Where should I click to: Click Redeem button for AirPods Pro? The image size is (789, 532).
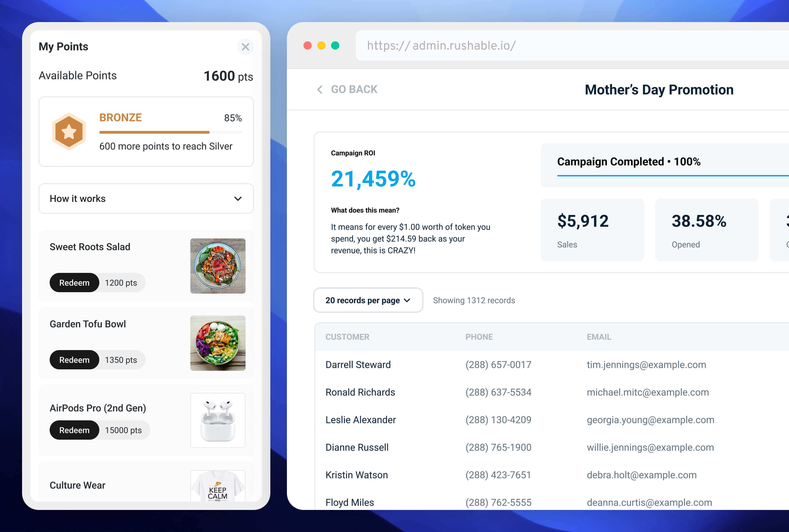pos(73,430)
